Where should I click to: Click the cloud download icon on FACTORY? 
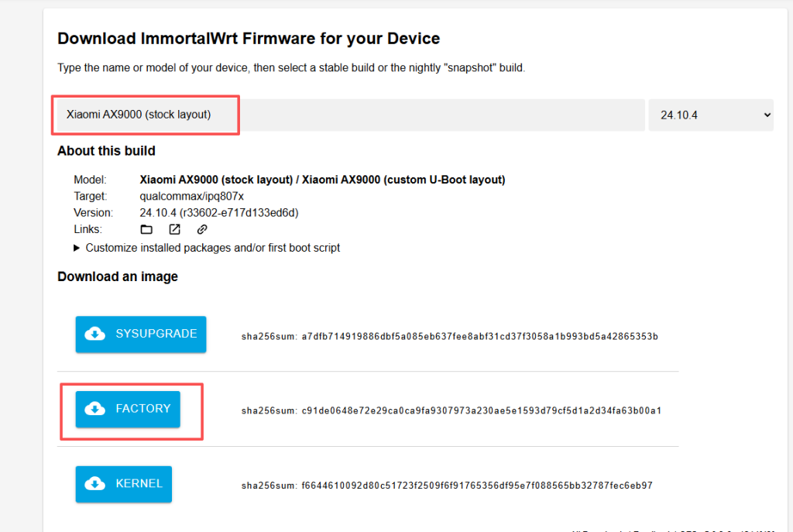[94, 408]
